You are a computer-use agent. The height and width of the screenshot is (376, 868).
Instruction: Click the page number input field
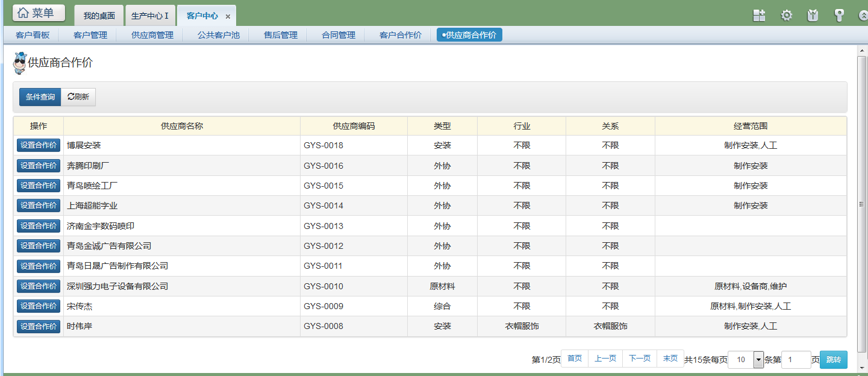click(x=796, y=360)
